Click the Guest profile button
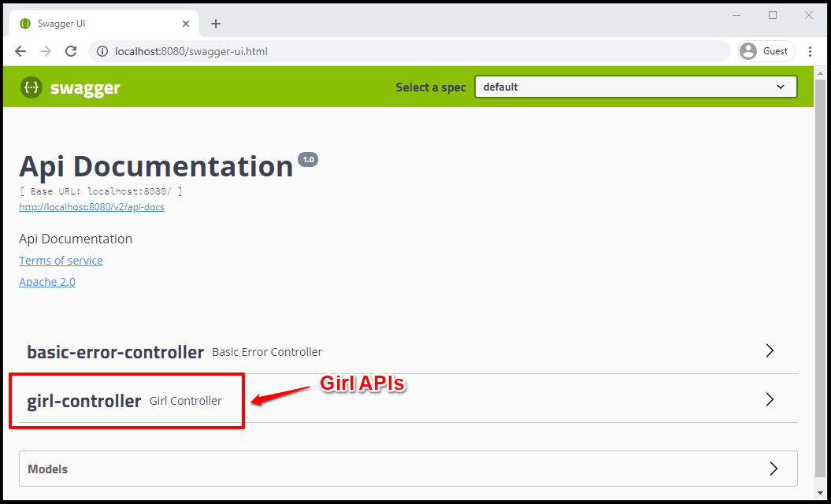831x504 pixels. point(766,51)
